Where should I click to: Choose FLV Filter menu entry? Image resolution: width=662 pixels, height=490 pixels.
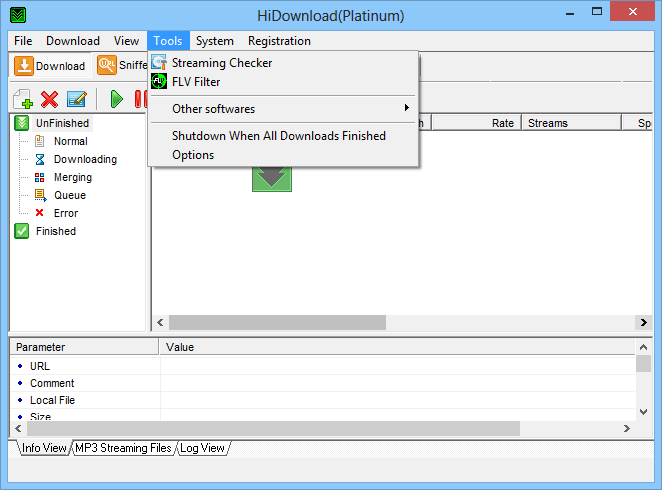283,81
